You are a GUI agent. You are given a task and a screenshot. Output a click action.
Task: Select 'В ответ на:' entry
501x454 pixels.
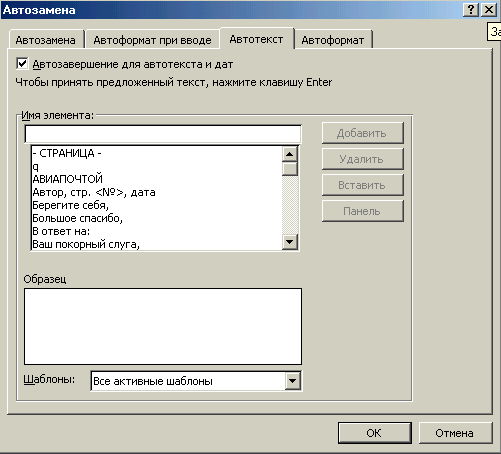click(x=157, y=231)
